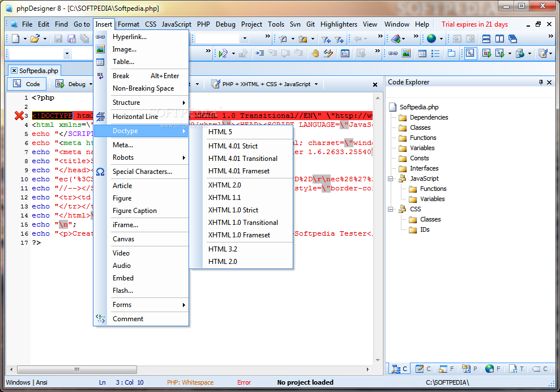
Task: Open the globe browser dropdown arrow
Action: (442, 39)
